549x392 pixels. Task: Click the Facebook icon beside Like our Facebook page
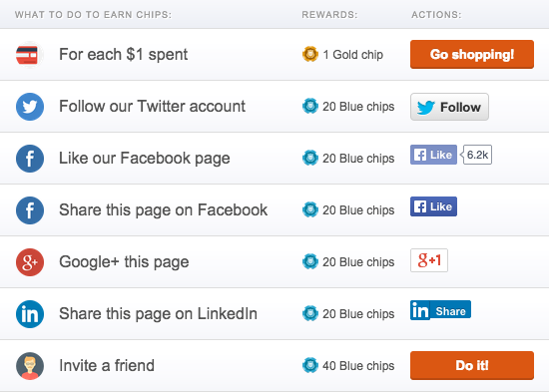(30, 159)
